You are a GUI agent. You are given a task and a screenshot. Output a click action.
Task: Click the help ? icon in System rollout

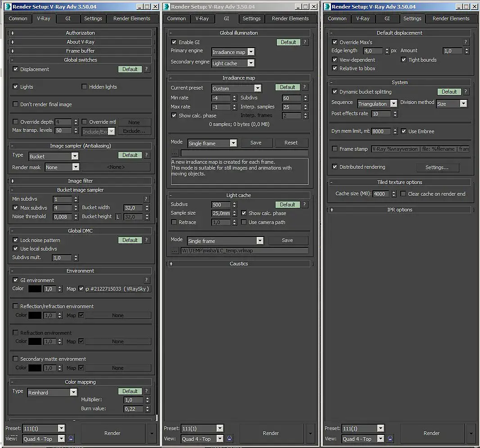[x=465, y=91]
